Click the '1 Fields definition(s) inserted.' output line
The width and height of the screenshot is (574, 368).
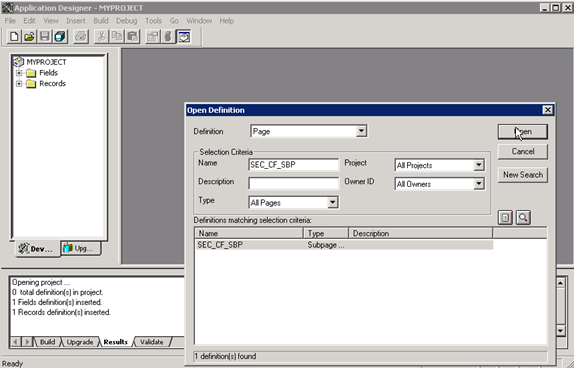[x=57, y=302]
